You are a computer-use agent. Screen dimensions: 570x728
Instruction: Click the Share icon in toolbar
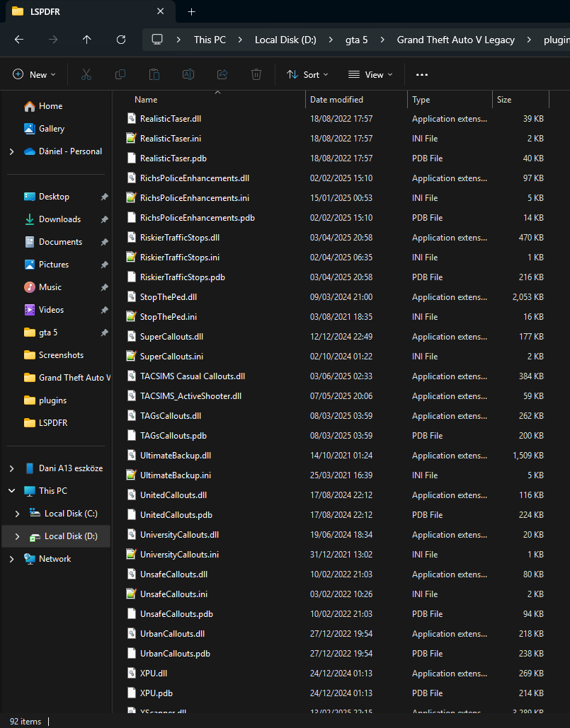tap(222, 74)
